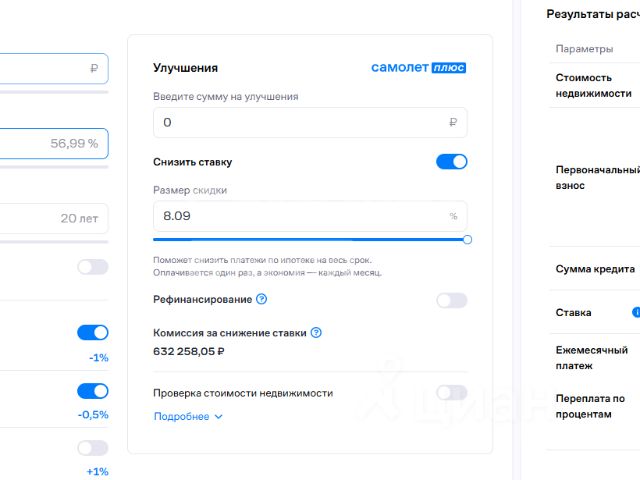
Task: Disable the Снизить ставку switch
Action: point(451,161)
